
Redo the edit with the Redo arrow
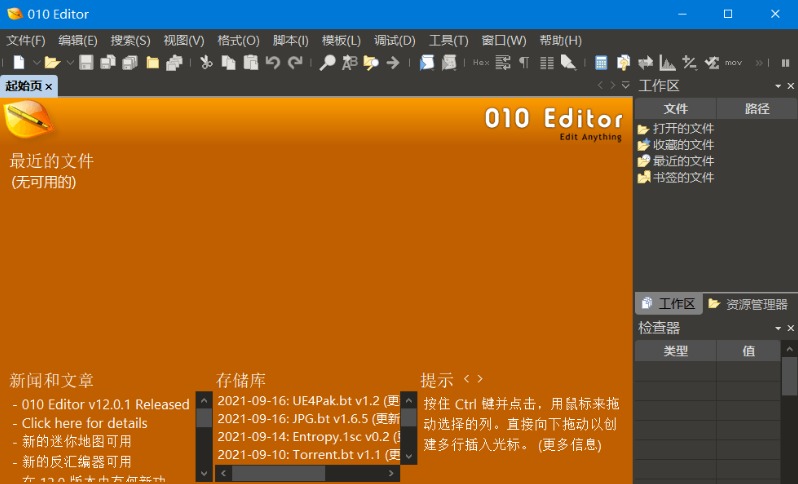(295, 63)
